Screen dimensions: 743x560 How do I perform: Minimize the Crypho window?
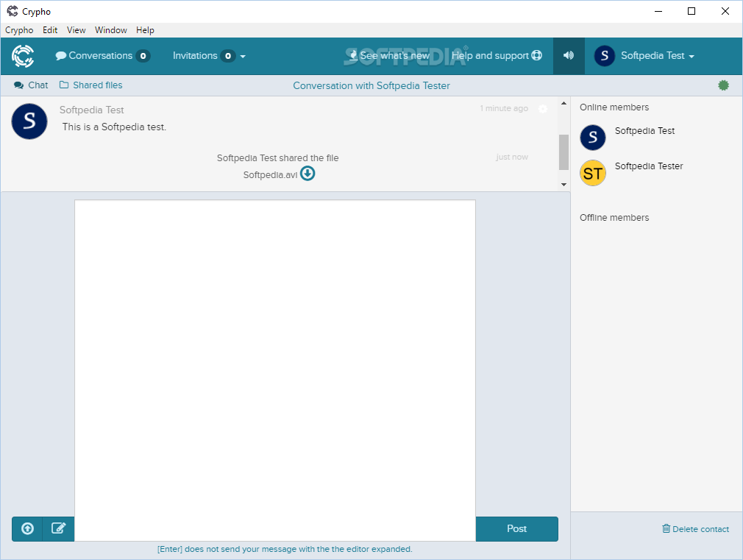(658, 11)
